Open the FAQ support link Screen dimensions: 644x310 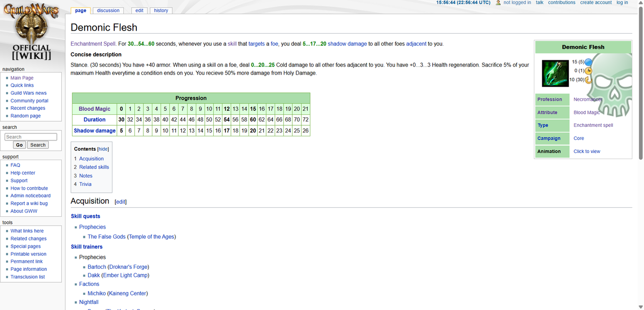[16, 165]
